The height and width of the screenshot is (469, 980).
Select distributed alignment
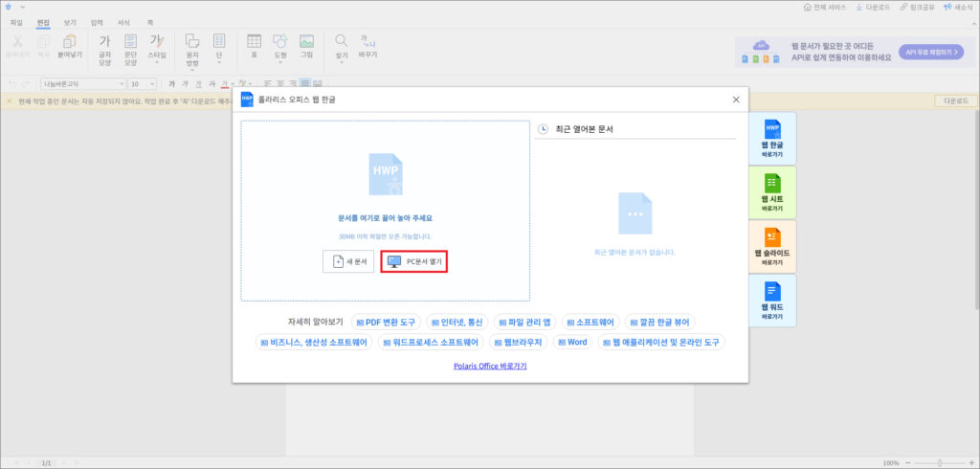tap(318, 84)
